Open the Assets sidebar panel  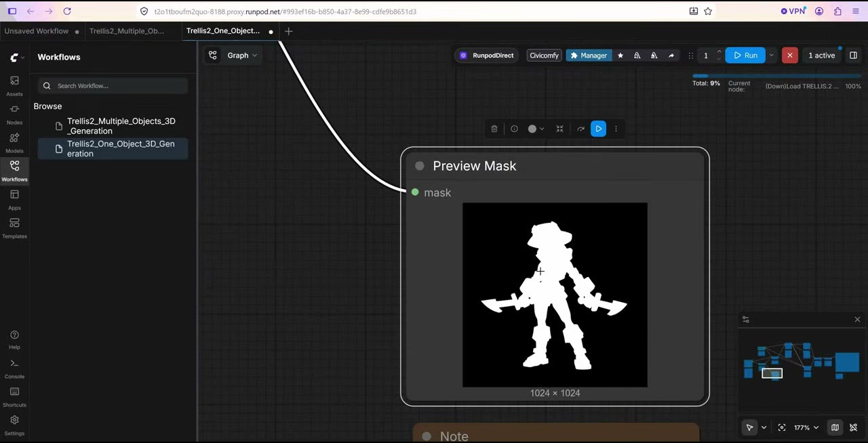click(x=14, y=85)
